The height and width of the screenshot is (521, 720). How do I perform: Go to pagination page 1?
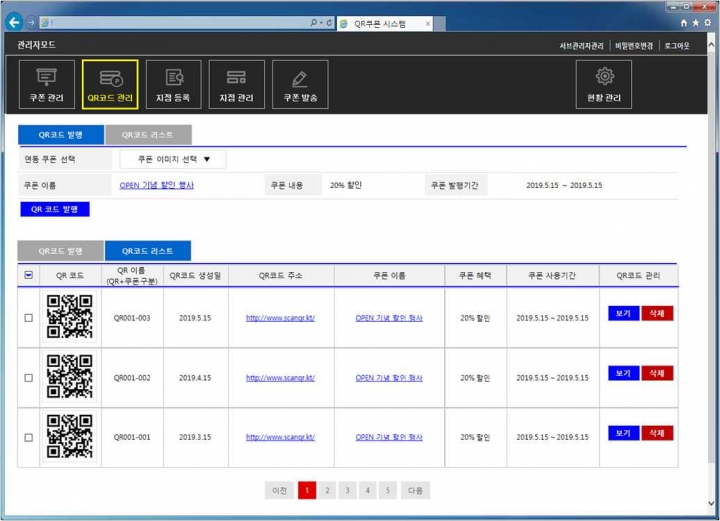tap(307, 490)
